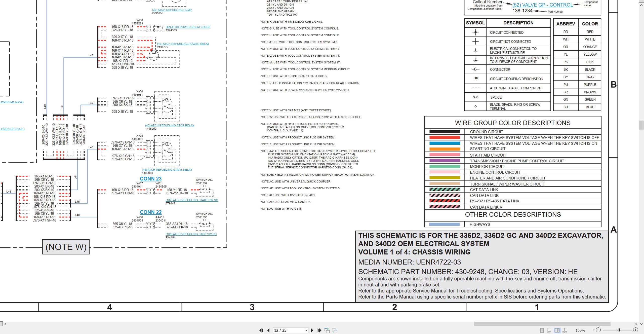Click part number 138-1234

pos(522,11)
